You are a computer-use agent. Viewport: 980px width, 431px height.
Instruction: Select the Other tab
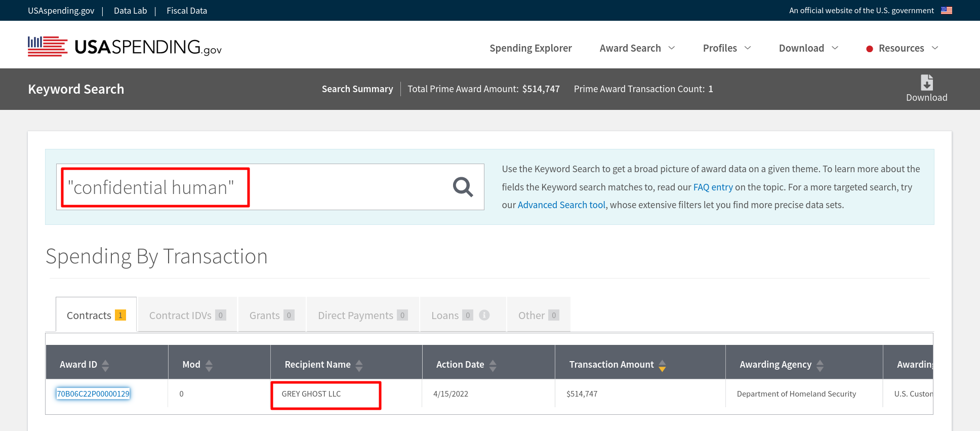(539, 315)
